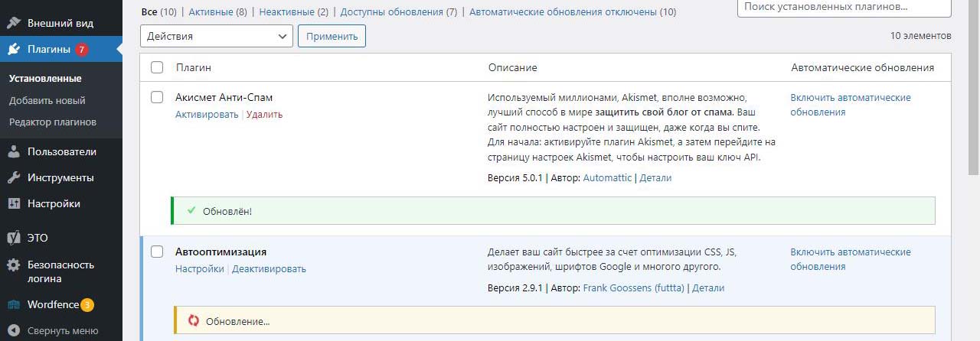Image resolution: width=980 pixels, height=341 pixels.
Task: Check the Akismet Anti-Spam plugin checkbox
Action: 157,97
